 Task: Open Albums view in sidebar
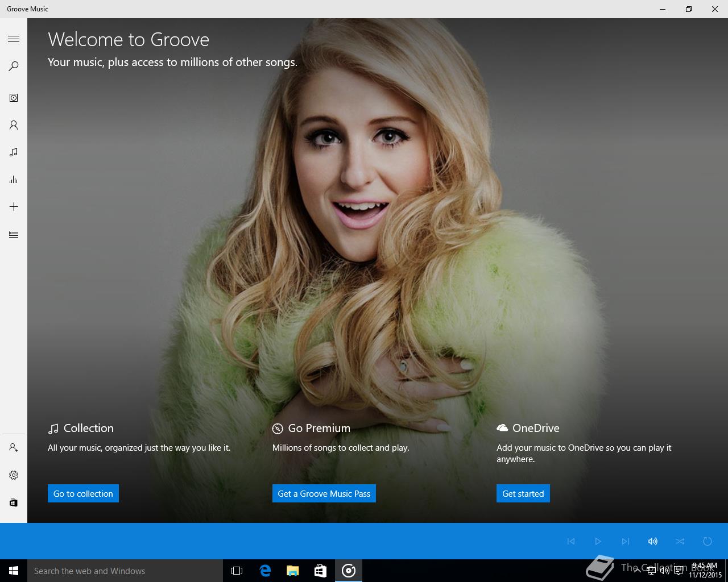14,98
